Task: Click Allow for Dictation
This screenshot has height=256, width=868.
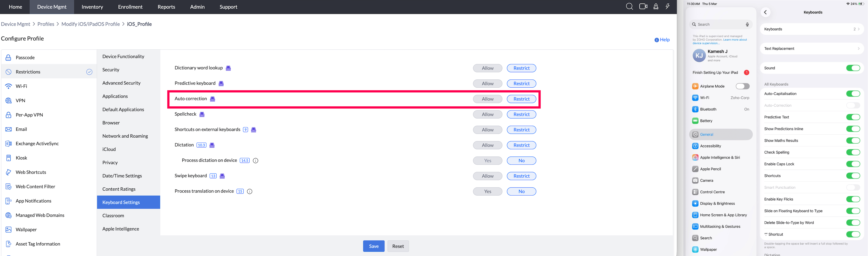Action: (x=487, y=145)
